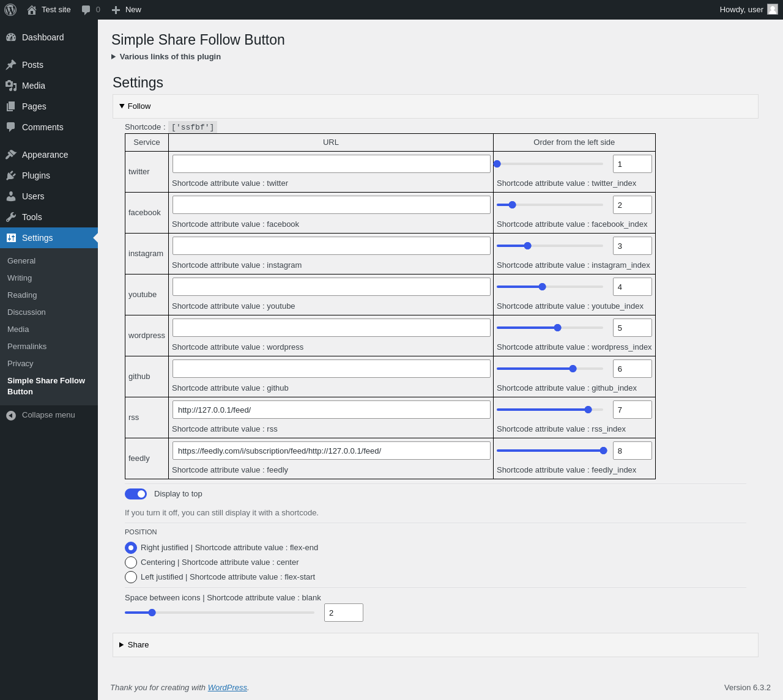783x700 pixels.
Task: Open the Permalinks settings submenu item
Action: [x=27, y=347]
